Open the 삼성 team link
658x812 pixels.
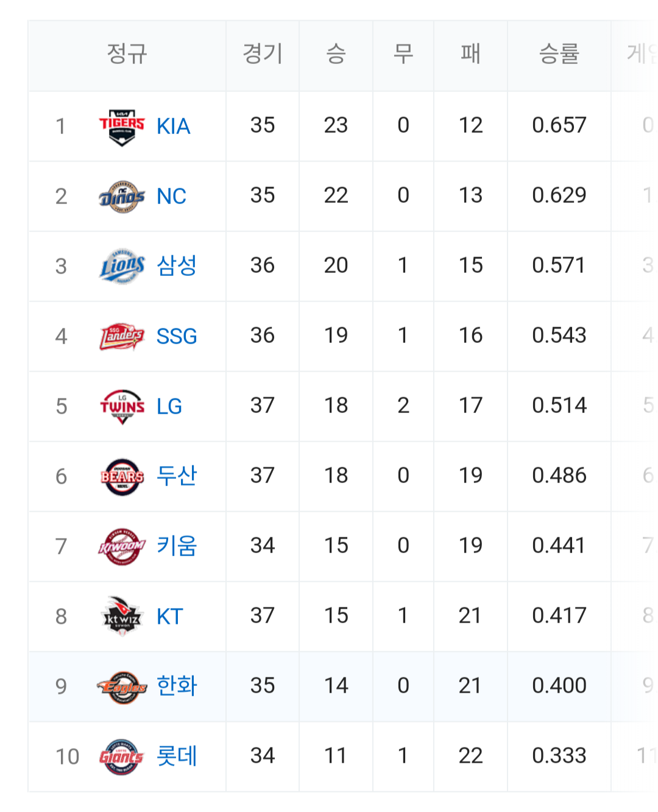pos(177,266)
